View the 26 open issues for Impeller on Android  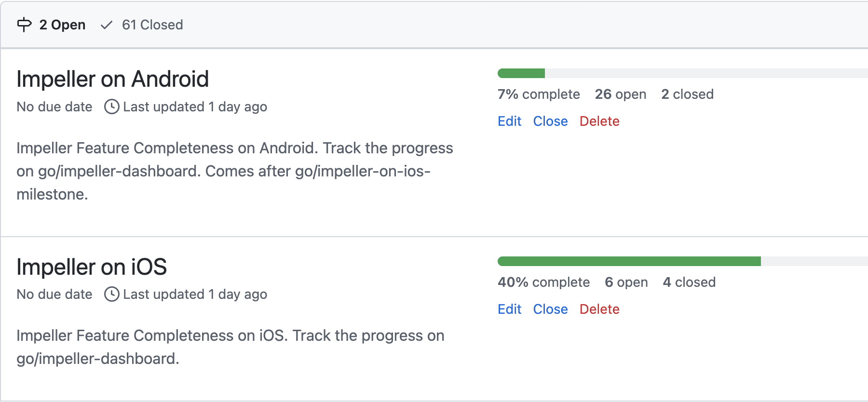pyautogui.click(x=621, y=94)
